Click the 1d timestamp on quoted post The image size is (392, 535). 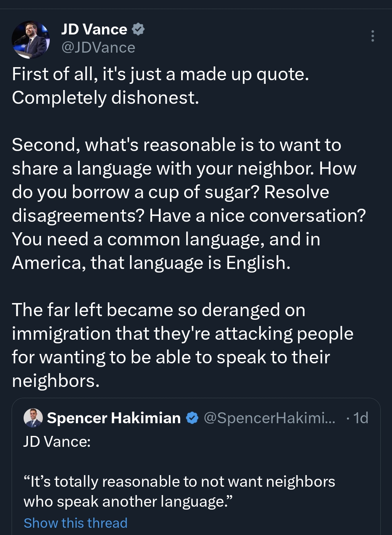click(360, 418)
